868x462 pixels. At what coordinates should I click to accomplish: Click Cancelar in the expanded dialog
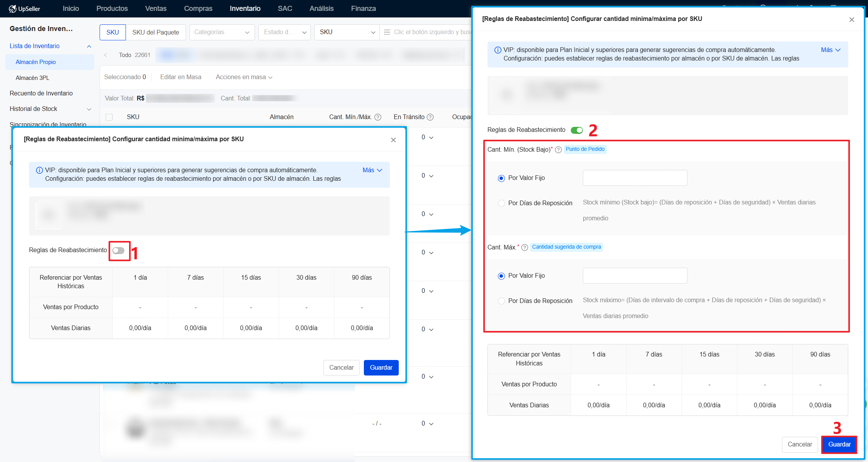click(800, 445)
